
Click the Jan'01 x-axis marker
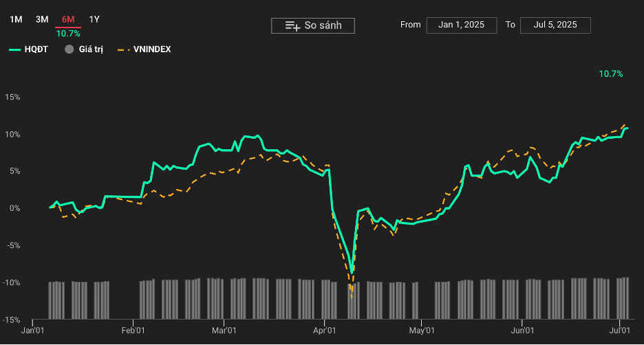tap(32, 331)
